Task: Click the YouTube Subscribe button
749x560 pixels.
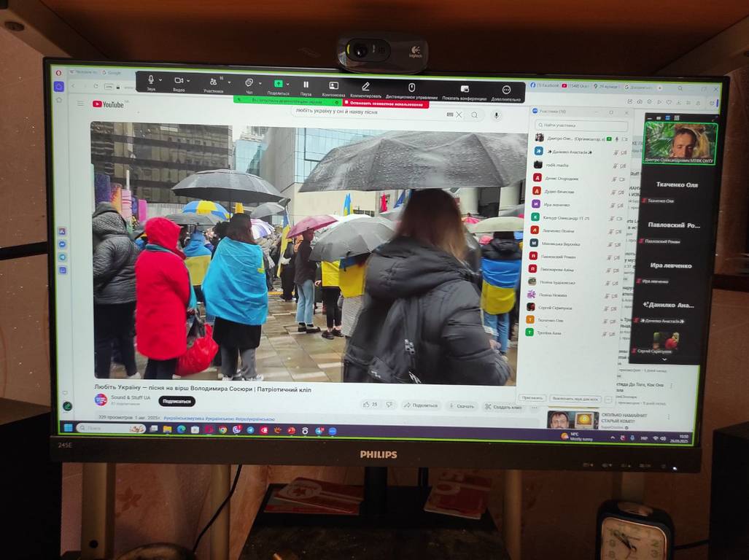Action: pyautogui.click(x=176, y=401)
